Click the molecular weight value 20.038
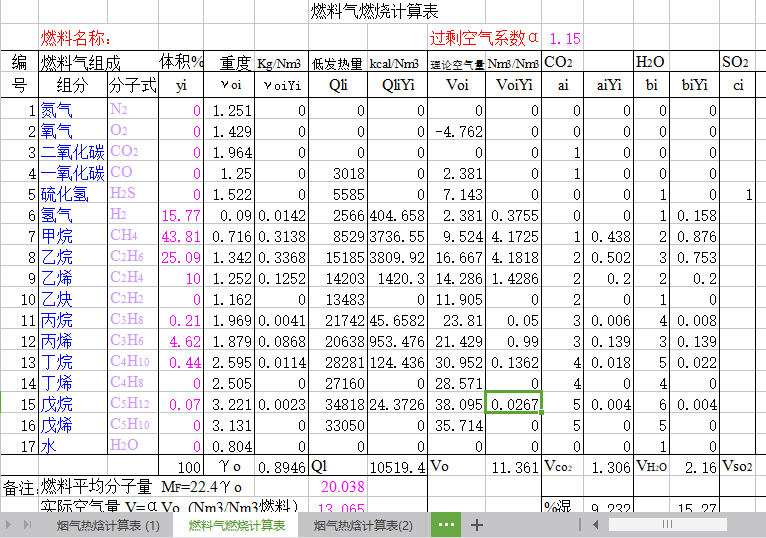This screenshot has height=538, width=766. pyautogui.click(x=338, y=487)
